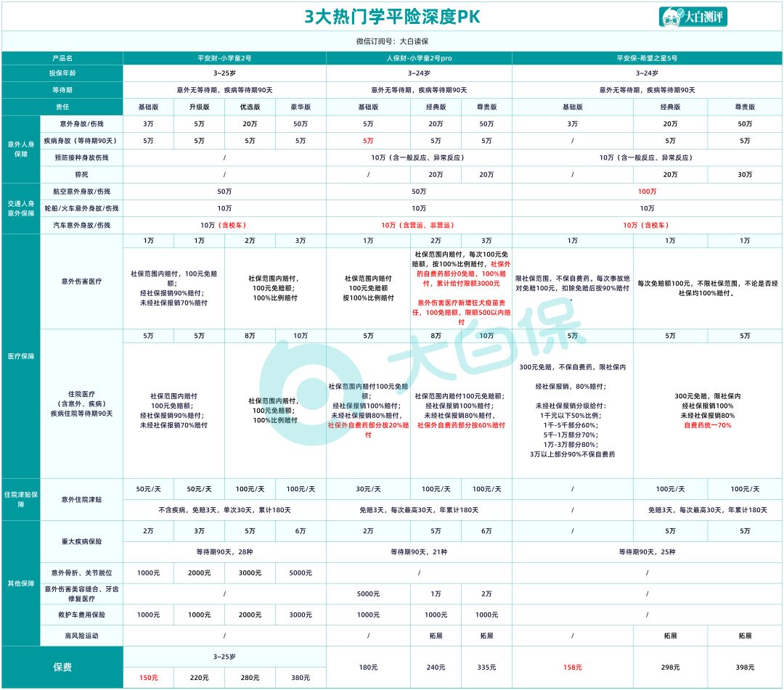The width and height of the screenshot is (784, 690).
Task: Select the 240元 premium
Action: coord(436,668)
